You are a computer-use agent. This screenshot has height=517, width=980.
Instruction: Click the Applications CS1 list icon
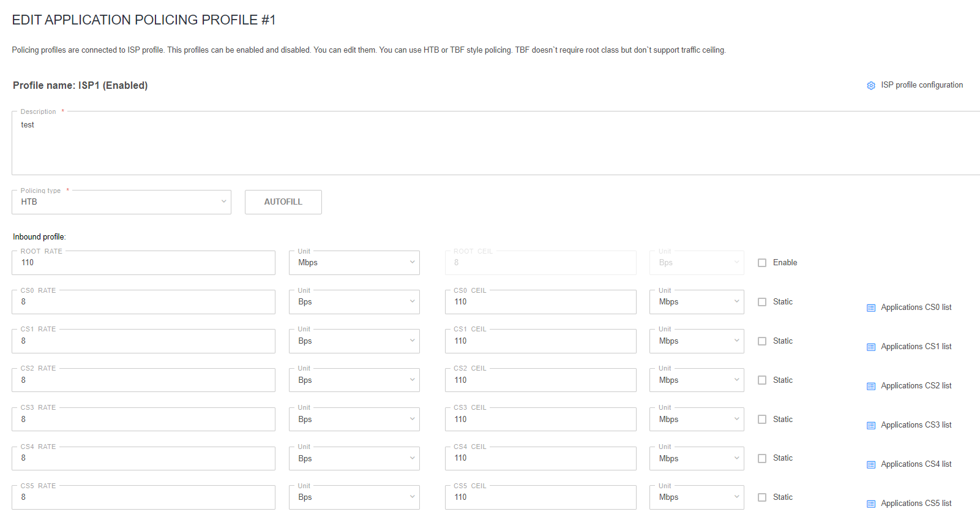(x=870, y=347)
